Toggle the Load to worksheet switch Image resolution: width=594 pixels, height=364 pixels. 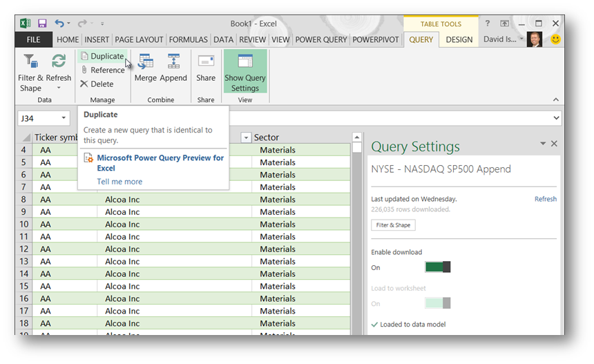pyautogui.click(x=437, y=303)
